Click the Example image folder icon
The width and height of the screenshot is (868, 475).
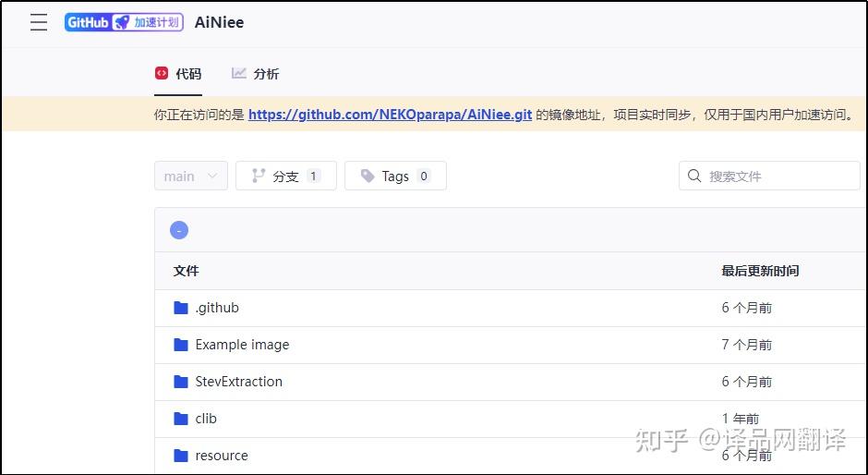click(181, 345)
